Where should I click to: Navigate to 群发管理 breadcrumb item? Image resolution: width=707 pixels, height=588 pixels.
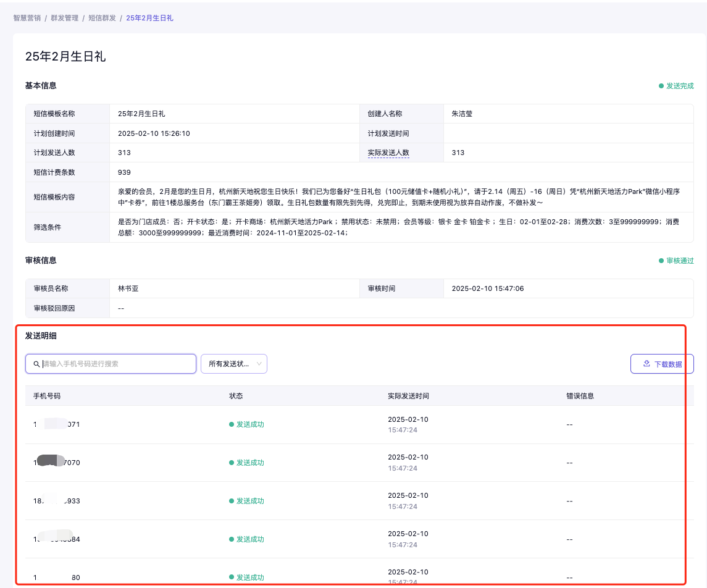[64, 18]
